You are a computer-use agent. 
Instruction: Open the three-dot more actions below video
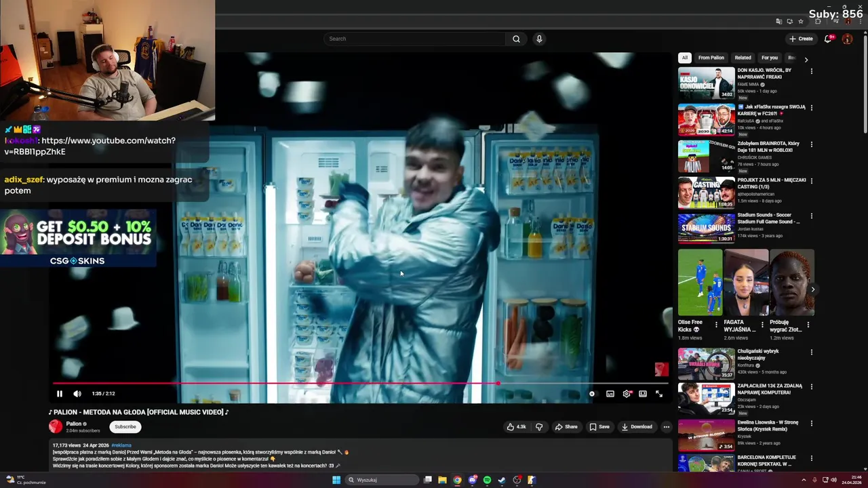click(x=667, y=427)
